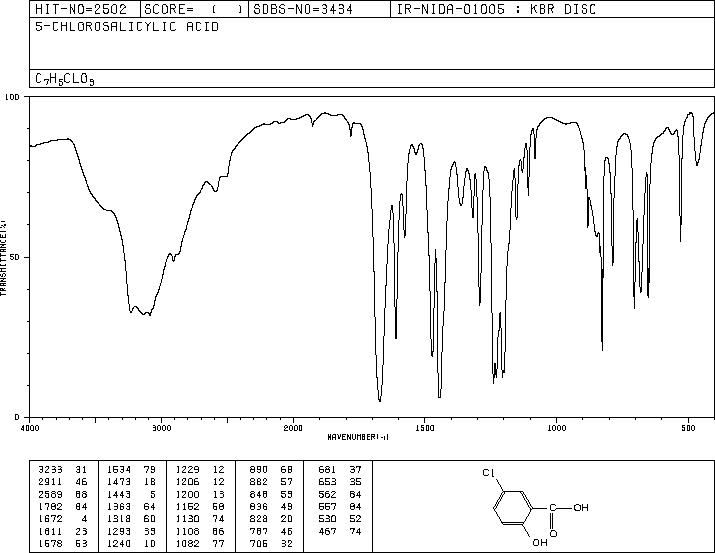This screenshot has width=715, height=553.
Task: Click the 467 peak entry in table
Action: coord(340,531)
